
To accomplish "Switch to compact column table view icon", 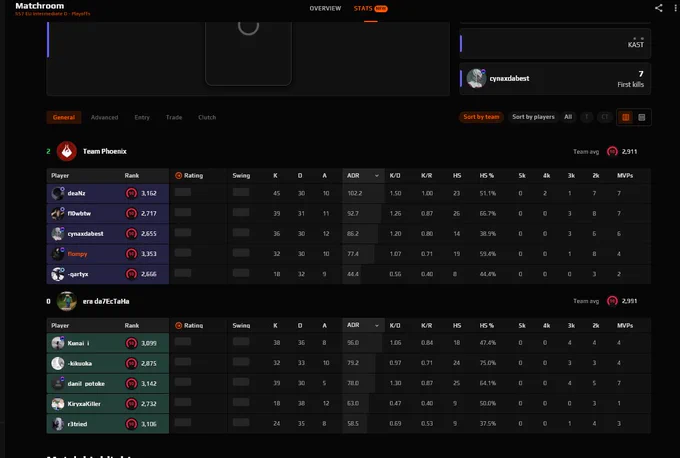I will pos(625,117).
